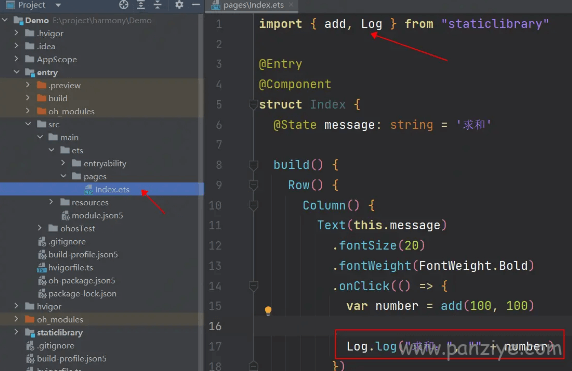The height and width of the screenshot is (371, 572).
Task: Click the @Entry decorator text
Action: point(280,64)
